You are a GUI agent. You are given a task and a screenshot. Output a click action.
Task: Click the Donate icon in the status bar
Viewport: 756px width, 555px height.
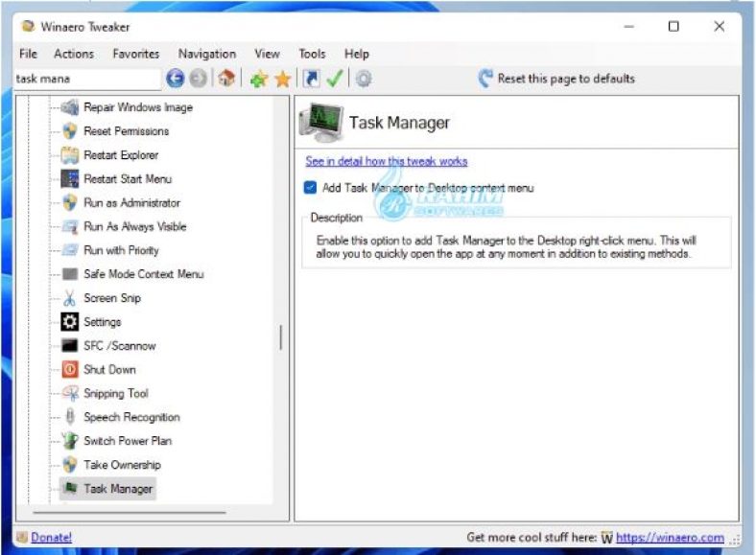click(22, 537)
